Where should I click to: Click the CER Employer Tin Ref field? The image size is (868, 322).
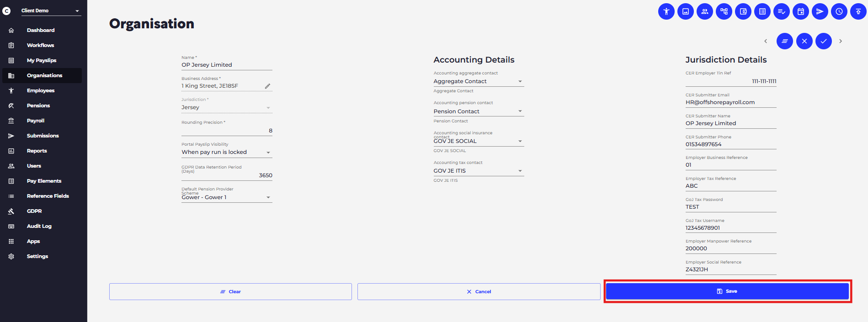pyautogui.click(x=731, y=81)
